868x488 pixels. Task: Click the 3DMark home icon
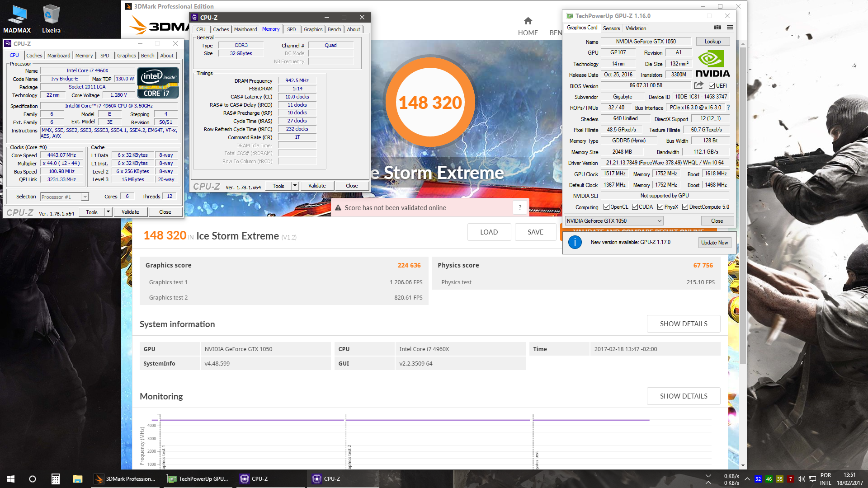[528, 21]
